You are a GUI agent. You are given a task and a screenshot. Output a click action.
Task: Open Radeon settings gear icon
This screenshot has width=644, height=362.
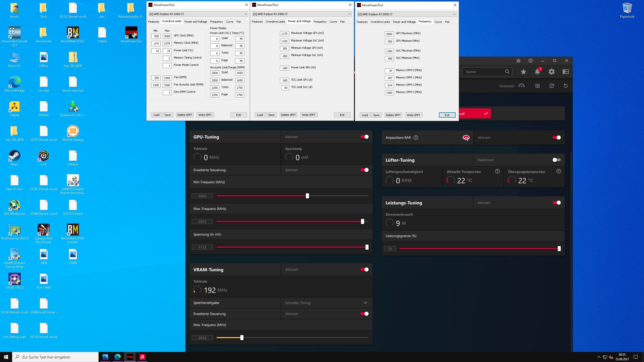coord(551,72)
